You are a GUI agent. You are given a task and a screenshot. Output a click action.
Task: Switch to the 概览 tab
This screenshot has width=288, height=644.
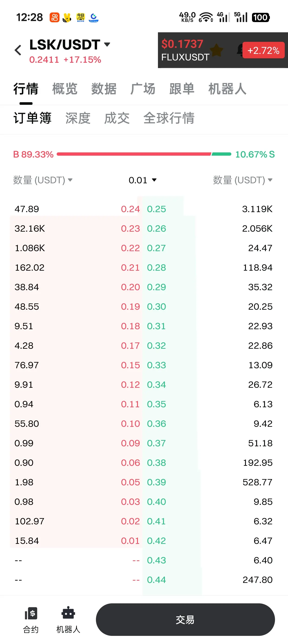tap(65, 89)
